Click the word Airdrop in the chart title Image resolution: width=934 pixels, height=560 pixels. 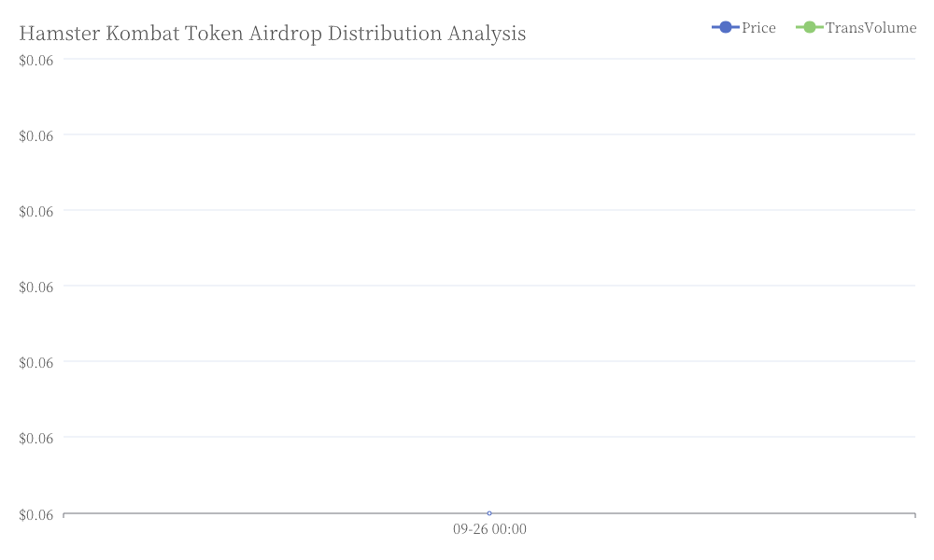click(285, 34)
